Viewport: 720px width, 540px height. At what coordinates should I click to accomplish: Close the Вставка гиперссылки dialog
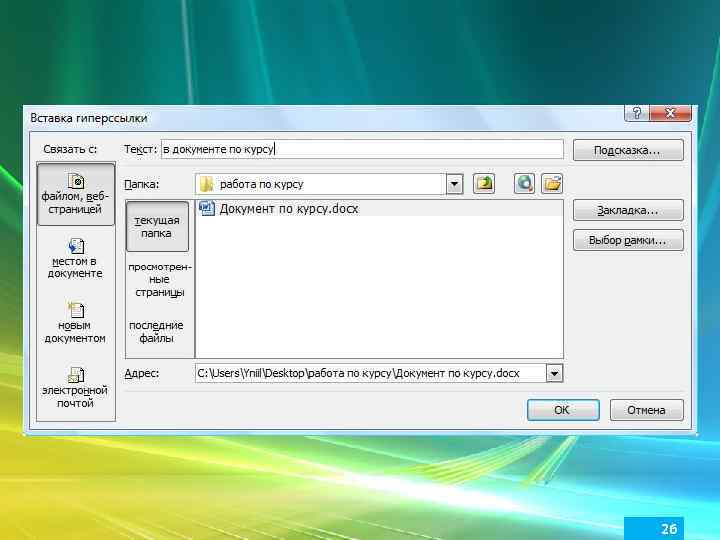coord(670,113)
